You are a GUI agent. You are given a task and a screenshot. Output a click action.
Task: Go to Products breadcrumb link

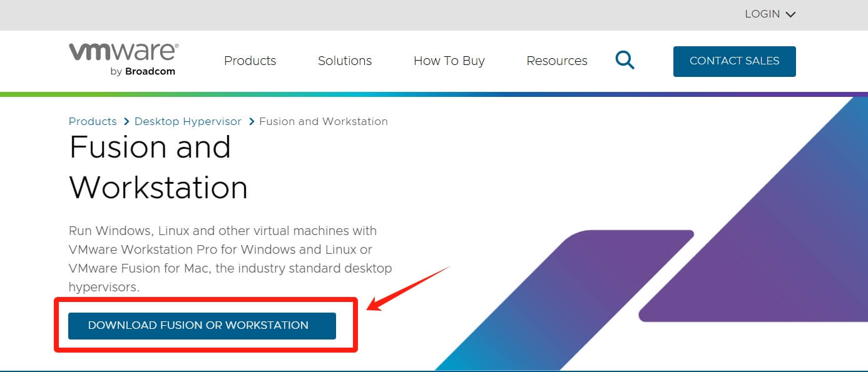(93, 121)
